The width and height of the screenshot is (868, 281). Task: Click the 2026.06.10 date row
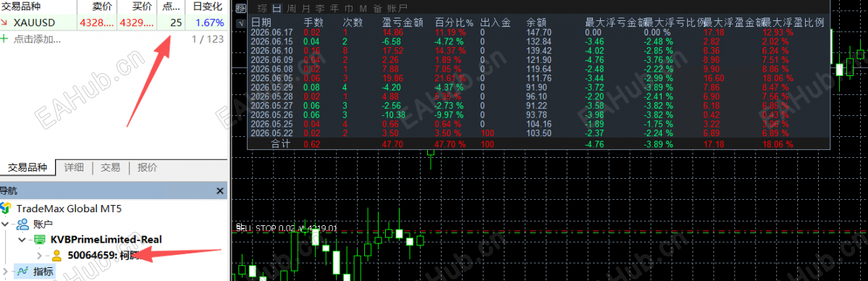272,51
